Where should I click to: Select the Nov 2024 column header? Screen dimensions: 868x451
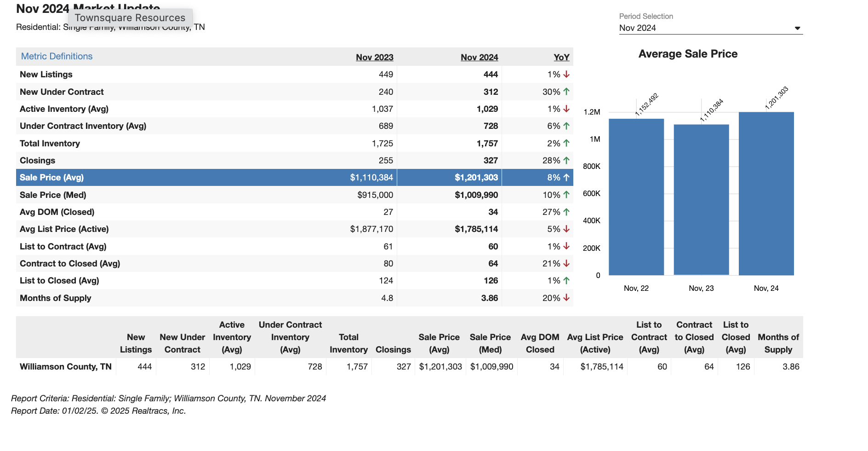[480, 57]
